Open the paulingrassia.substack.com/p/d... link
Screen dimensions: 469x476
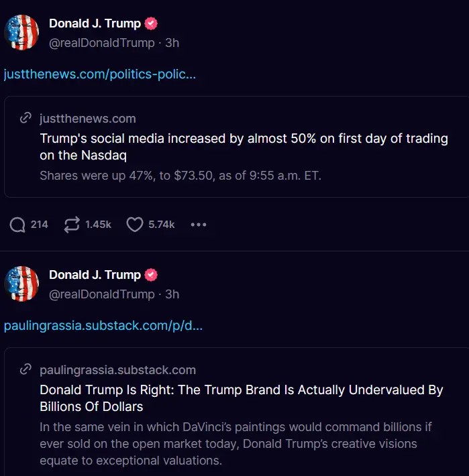pos(103,326)
